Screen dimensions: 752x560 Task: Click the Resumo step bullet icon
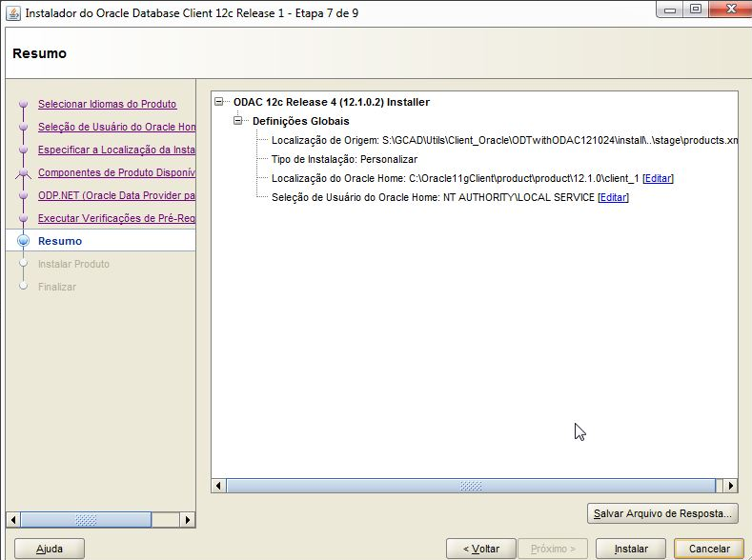coord(23,241)
